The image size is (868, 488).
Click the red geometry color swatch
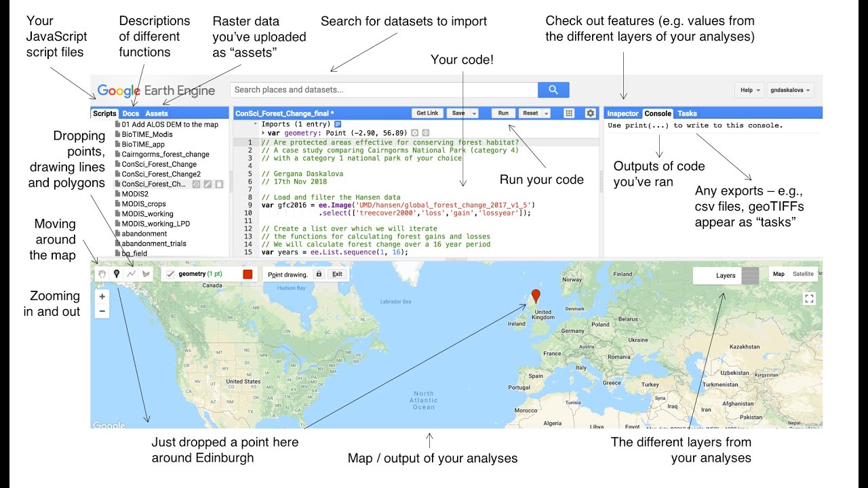click(247, 274)
